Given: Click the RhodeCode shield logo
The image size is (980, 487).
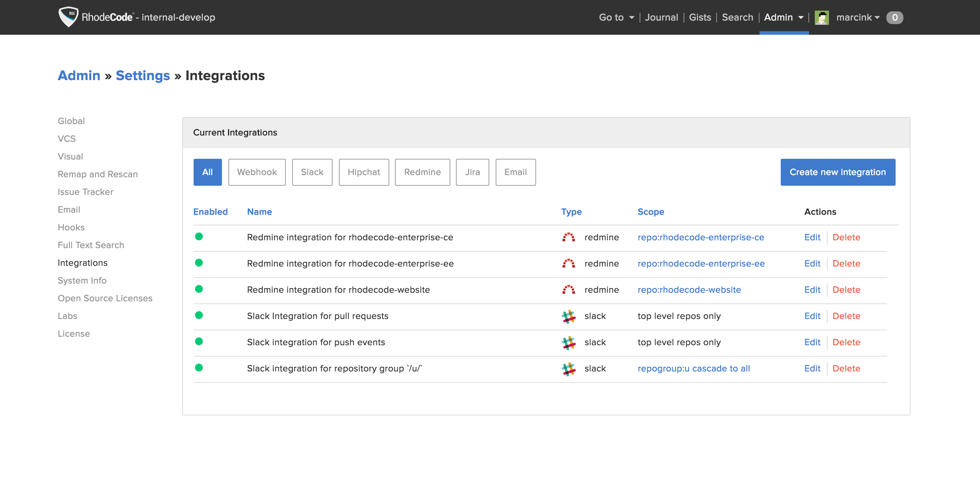Looking at the screenshot, I should [x=68, y=17].
